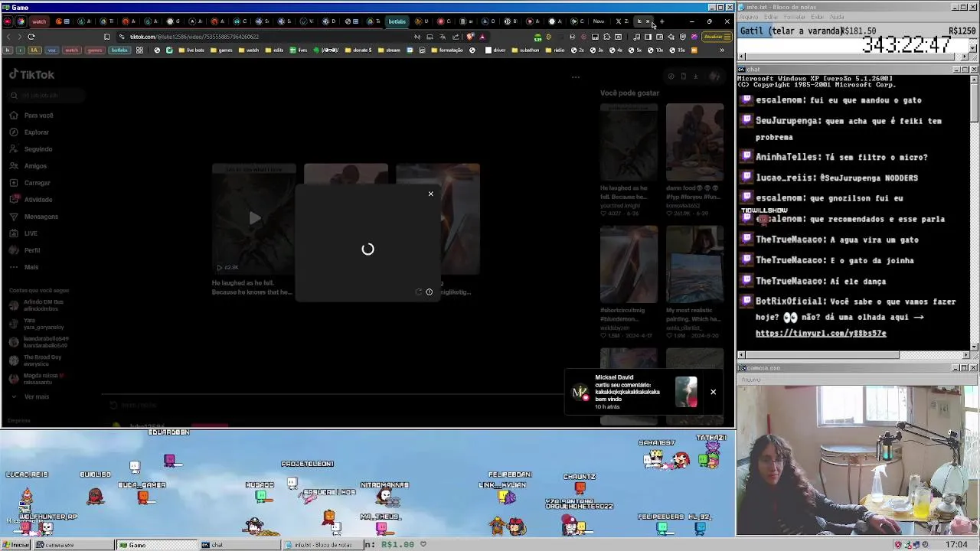Open The Broad Guy followed account
980x551 pixels.
(x=42, y=360)
